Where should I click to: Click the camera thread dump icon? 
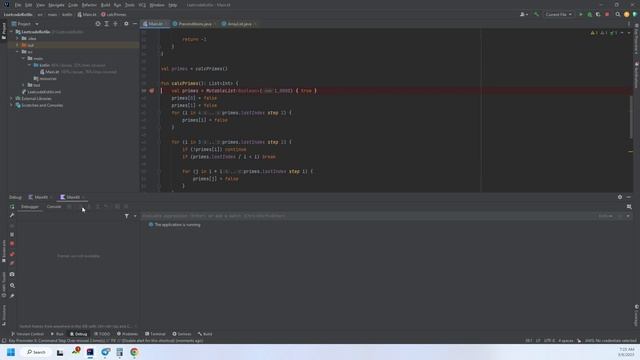point(12,274)
